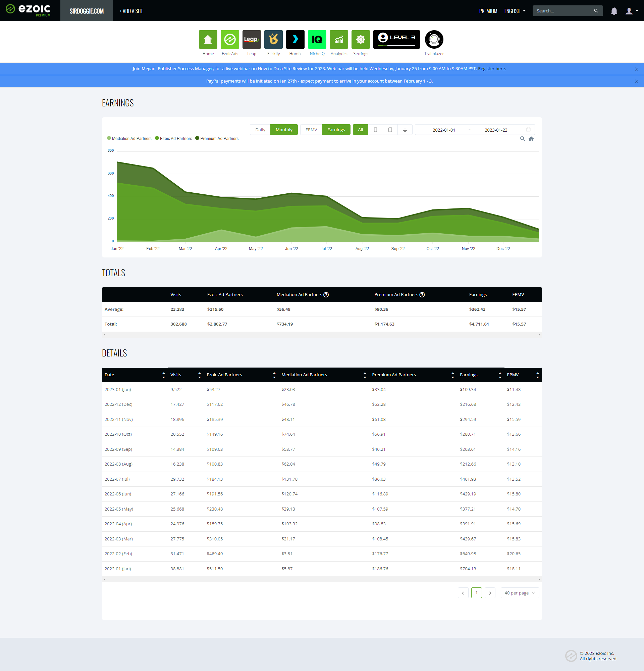Toggle Ezoic Ad Partners legend series

coord(173,139)
